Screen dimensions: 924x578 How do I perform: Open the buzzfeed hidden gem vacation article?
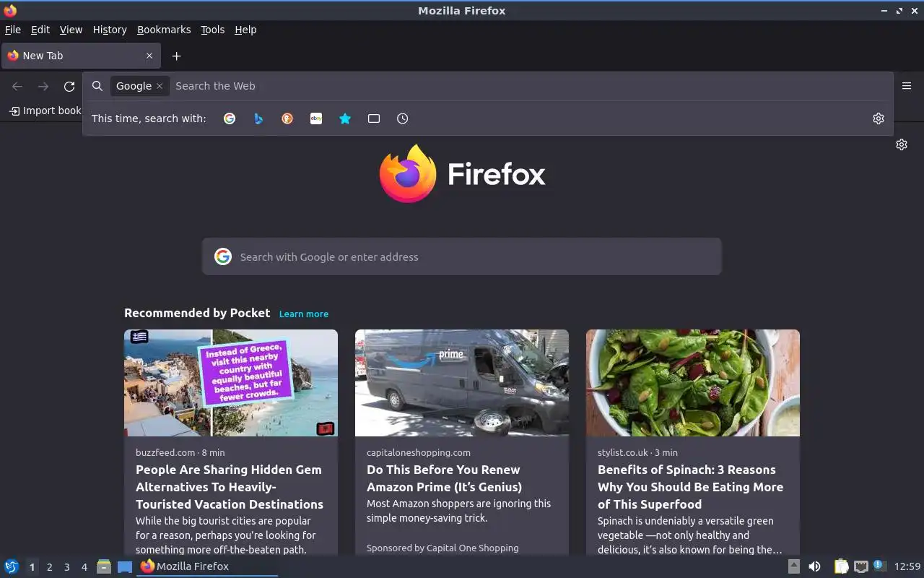click(230, 486)
